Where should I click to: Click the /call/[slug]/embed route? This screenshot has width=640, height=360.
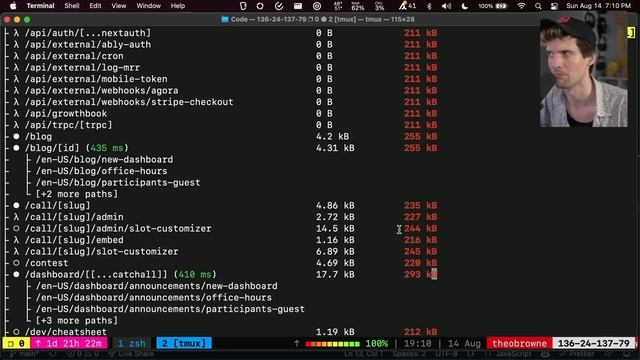[74, 240]
